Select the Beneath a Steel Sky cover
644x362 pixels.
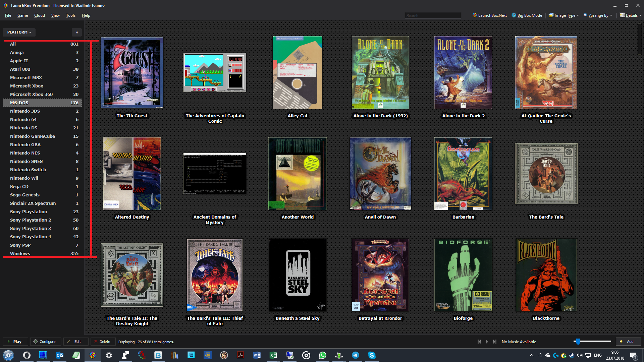point(298,275)
